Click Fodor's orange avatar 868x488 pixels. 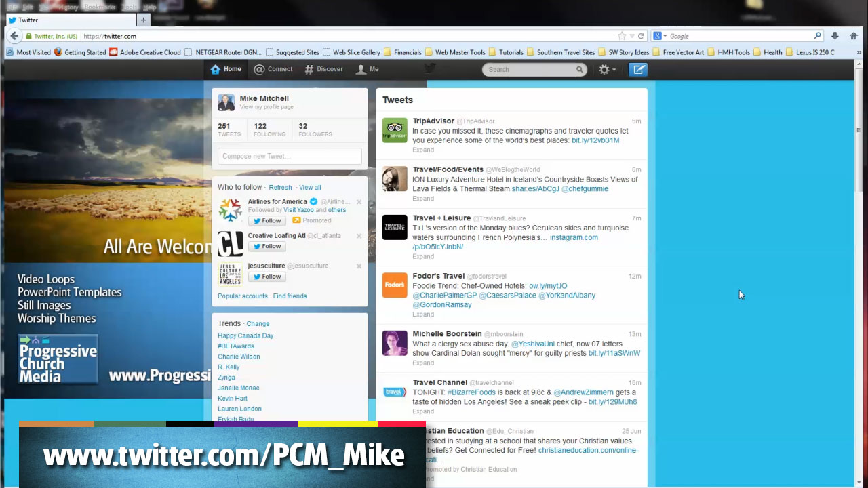[x=395, y=285]
